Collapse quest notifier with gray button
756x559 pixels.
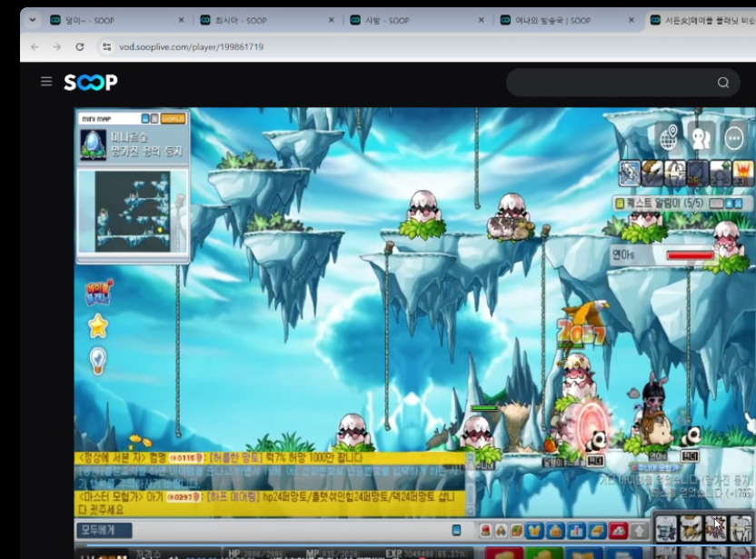coord(716,204)
